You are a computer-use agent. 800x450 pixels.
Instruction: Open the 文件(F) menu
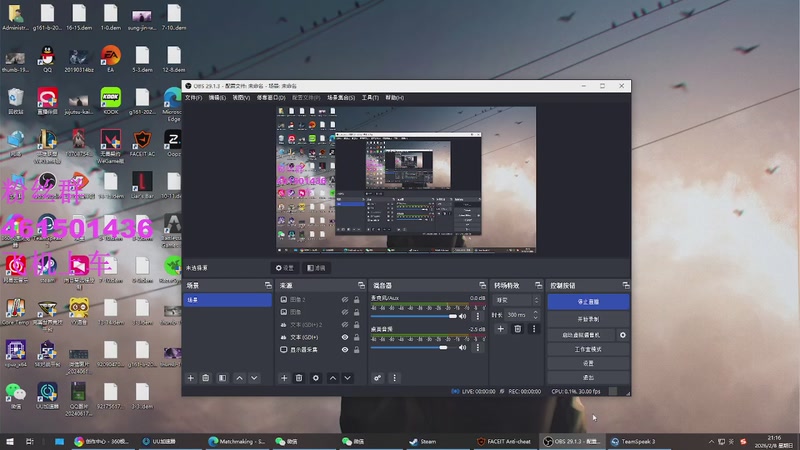pyautogui.click(x=193, y=97)
